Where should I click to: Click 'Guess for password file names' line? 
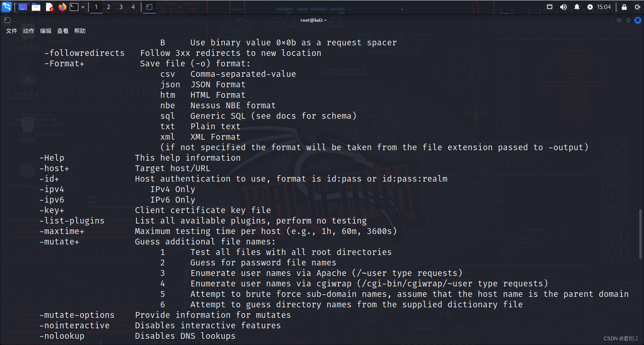263,263
